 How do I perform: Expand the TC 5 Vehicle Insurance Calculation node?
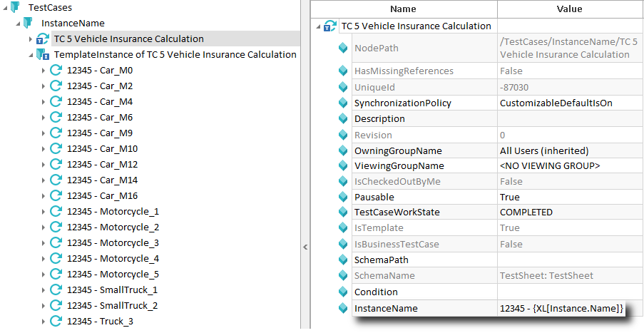click(31, 39)
